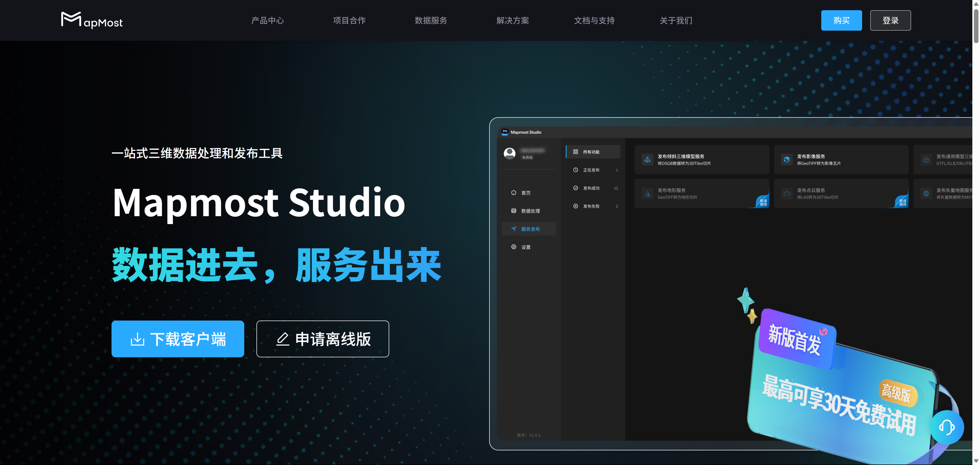The image size is (980, 465).
Task: Open the customer service headset chat bubble
Action: [947, 427]
